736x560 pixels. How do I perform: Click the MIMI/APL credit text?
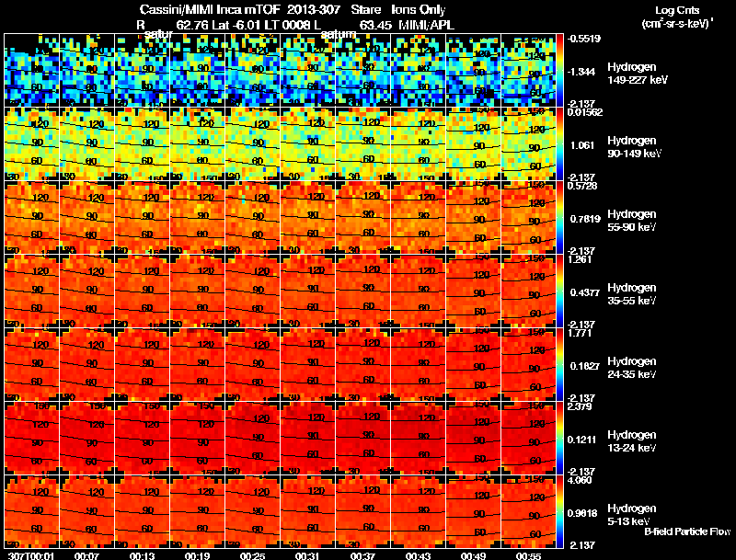click(426, 26)
